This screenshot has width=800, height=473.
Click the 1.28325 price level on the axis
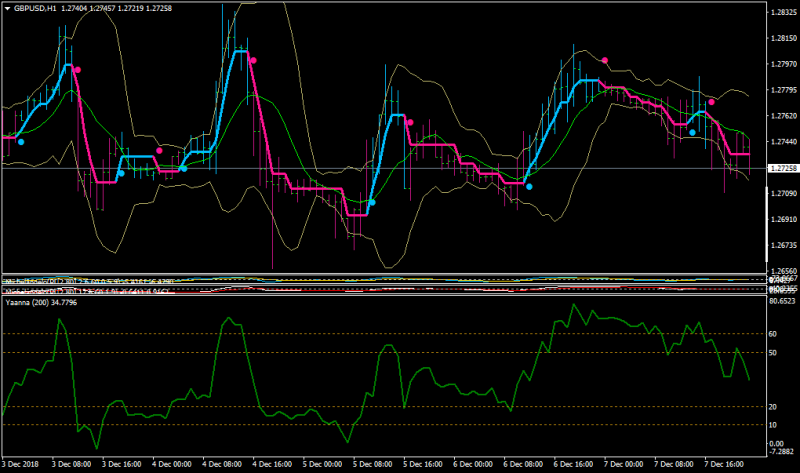tap(784, 12)
